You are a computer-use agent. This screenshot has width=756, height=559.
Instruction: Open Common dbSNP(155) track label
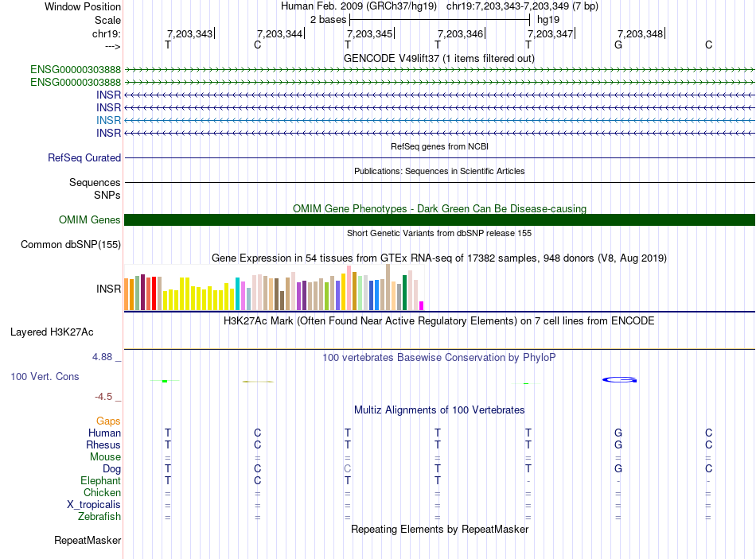[71, 245]
